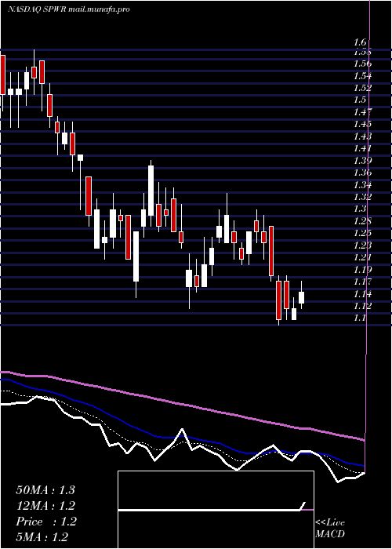
Task: Click the 1.56 price axis label
Action: [x=362, y=64]
